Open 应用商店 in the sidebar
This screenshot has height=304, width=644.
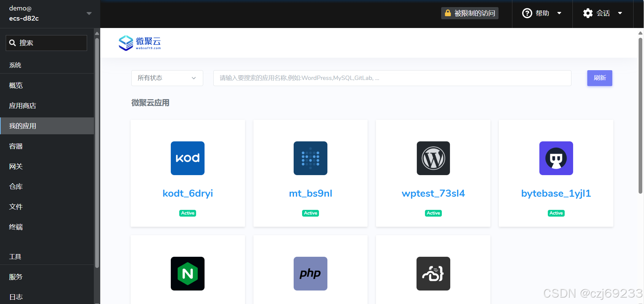[47, 106]
